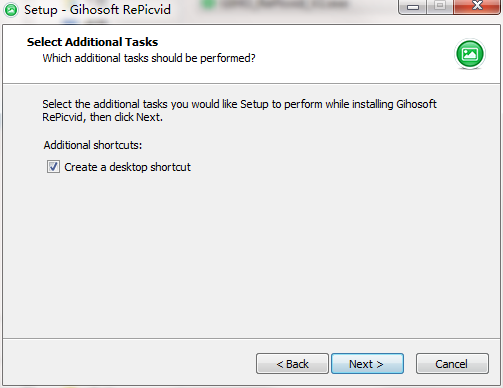
Task: Click the 'Setup - Gihosoft RePicvid' title text
Action: click(x=97, y=10)
